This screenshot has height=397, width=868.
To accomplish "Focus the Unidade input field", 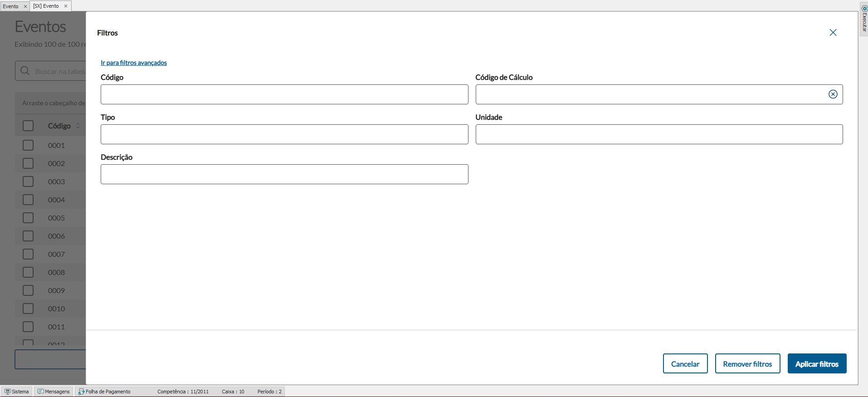I will (x=659, y=134).
